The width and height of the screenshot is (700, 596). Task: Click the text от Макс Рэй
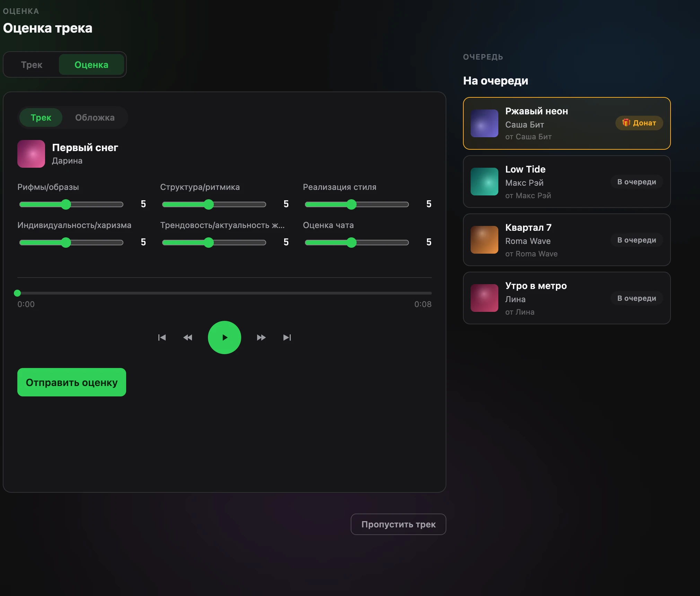tap(528, 195)
